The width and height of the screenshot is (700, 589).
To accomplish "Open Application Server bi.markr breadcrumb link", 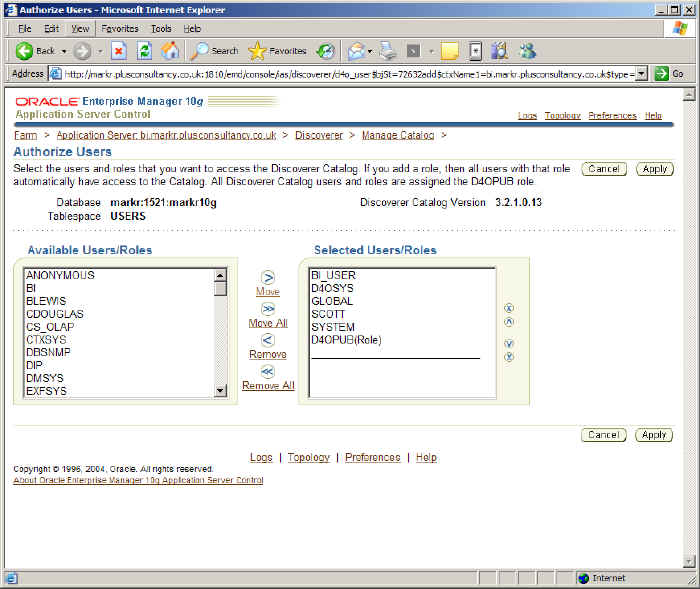I will [x=166, y=135].
